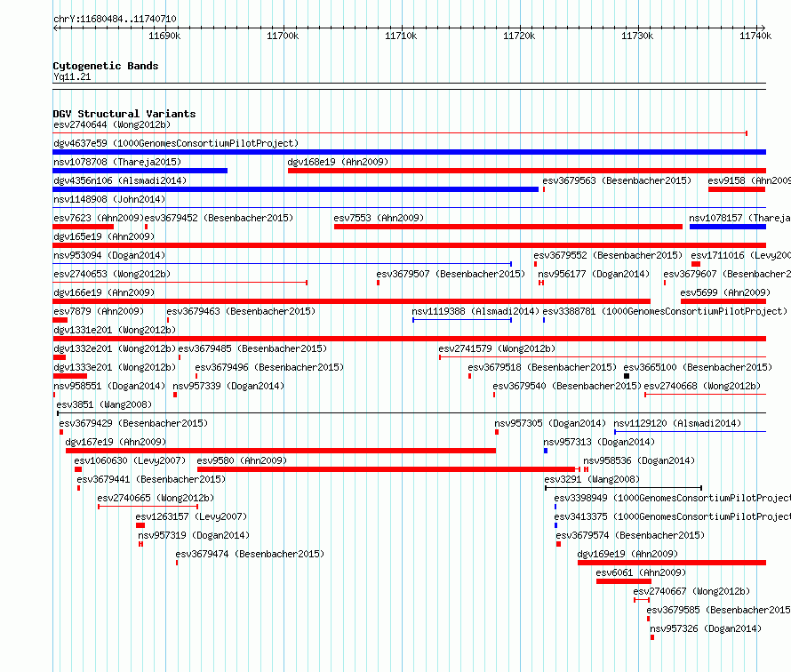The height and width of the screenshot is (672, 791).
Task: Open esv2740667 (Wong2012b) label
Action: click(x=692, y=591)
